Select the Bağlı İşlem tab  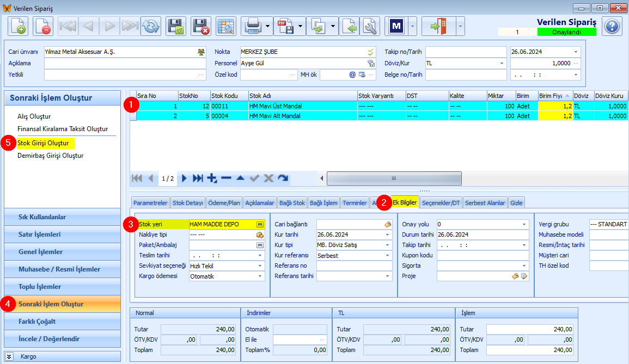point(323,203)
